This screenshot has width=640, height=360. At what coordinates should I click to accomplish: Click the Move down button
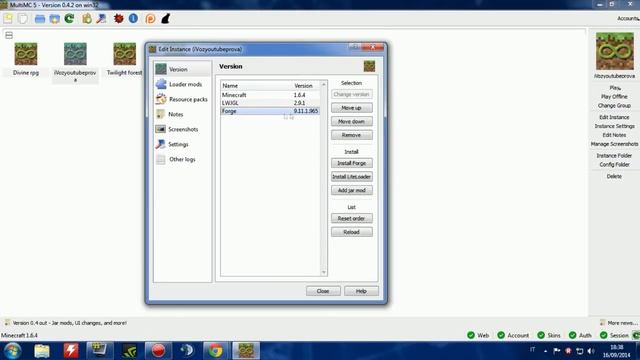tap(351, 122)
